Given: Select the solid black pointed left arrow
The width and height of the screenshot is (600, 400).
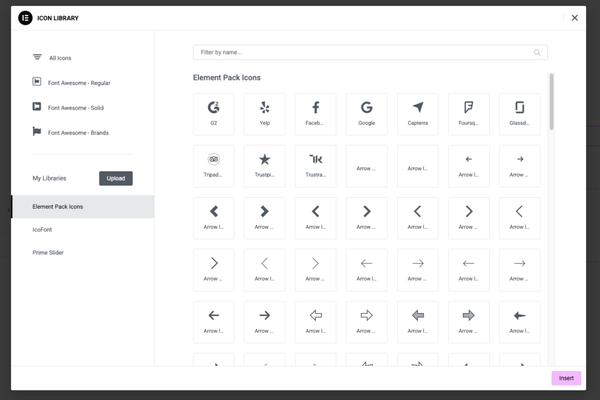Looking at the screenshot, I should (520, 322).
